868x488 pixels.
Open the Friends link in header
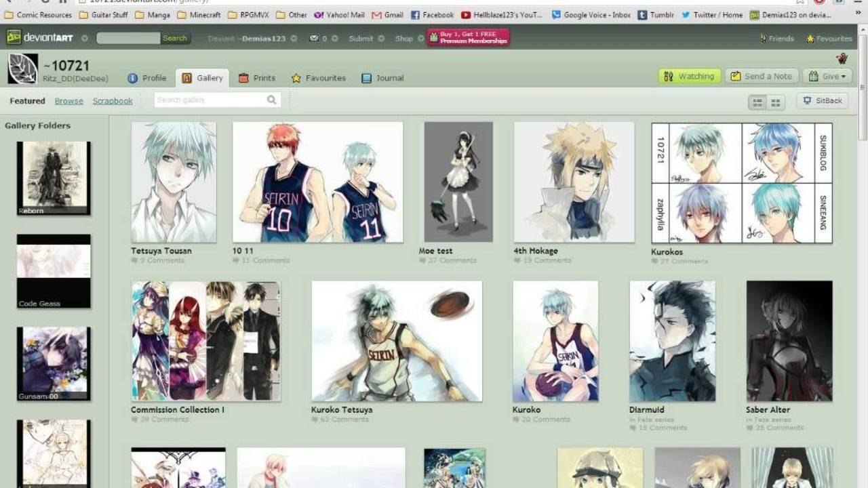tap(777, 39)
